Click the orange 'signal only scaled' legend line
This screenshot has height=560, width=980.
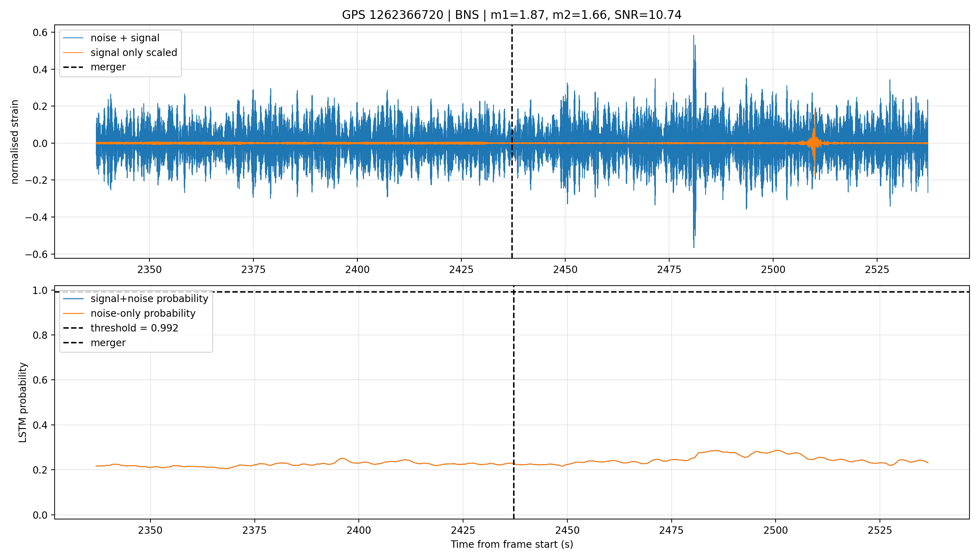tap(73, 52)
